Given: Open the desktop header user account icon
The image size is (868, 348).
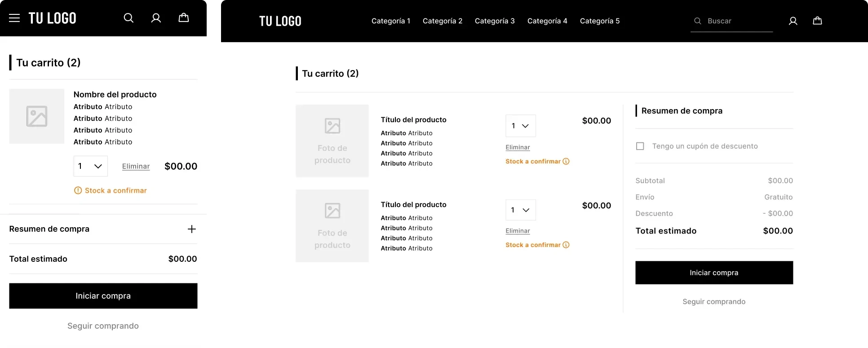Looking at the screenshot, I should pos(793,21).
